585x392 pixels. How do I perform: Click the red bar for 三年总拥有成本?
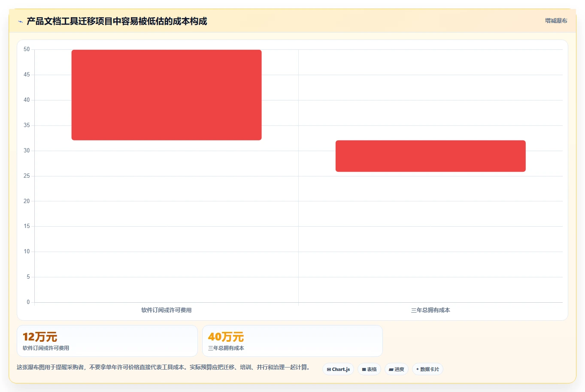tap(430, 156)
